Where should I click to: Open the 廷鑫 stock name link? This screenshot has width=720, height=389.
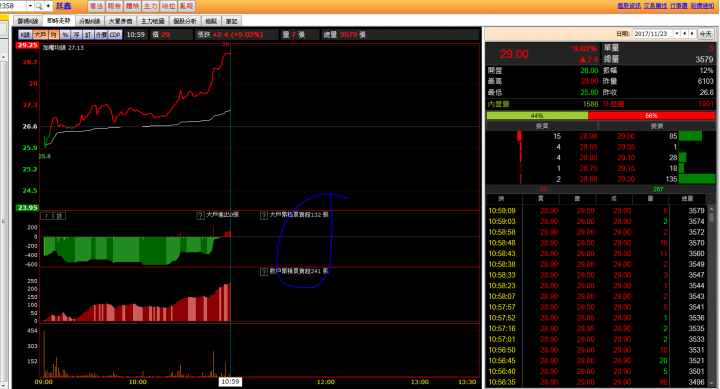(63, 6)
